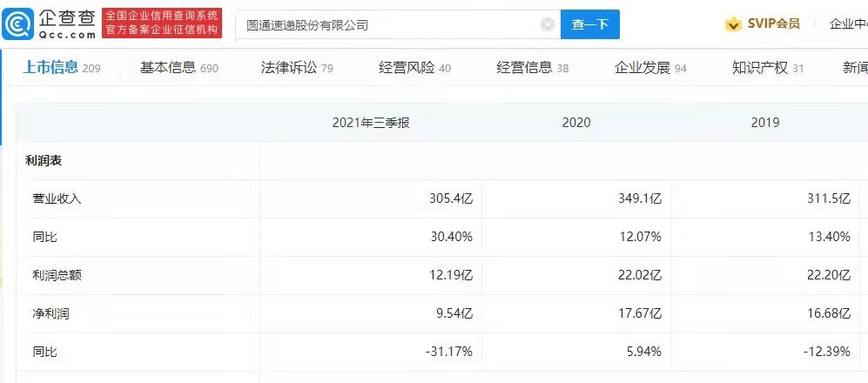Select the 企业发展 tab
868x383 pixels.
coord(650,68)
